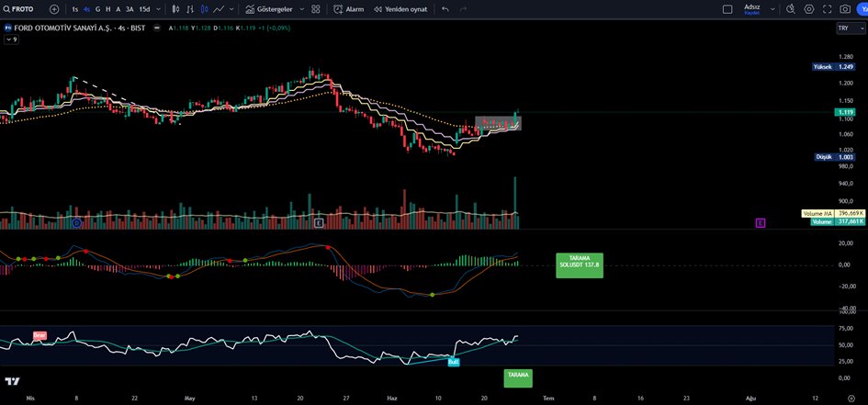Click the 20,00 MACD scale value
Screen dimensions: 868x405
pyautogui.click(x=844, y=243)
